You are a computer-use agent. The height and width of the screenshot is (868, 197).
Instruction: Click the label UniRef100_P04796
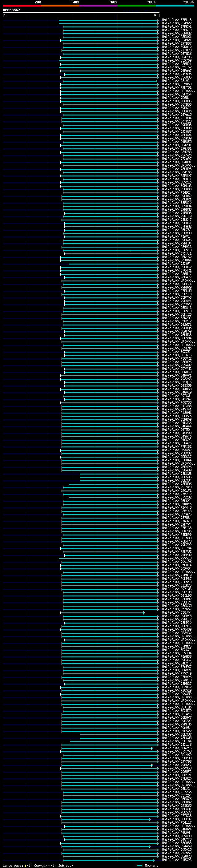coord(176,57)
